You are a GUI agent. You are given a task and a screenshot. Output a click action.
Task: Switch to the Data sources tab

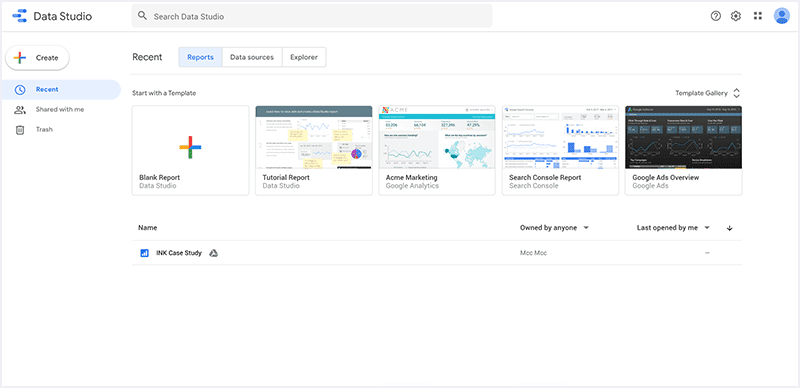click(252, 57)
